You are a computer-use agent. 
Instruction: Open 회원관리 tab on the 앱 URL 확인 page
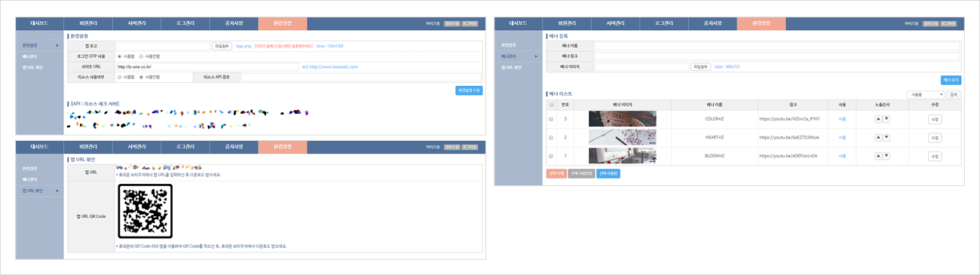(88, 147)
